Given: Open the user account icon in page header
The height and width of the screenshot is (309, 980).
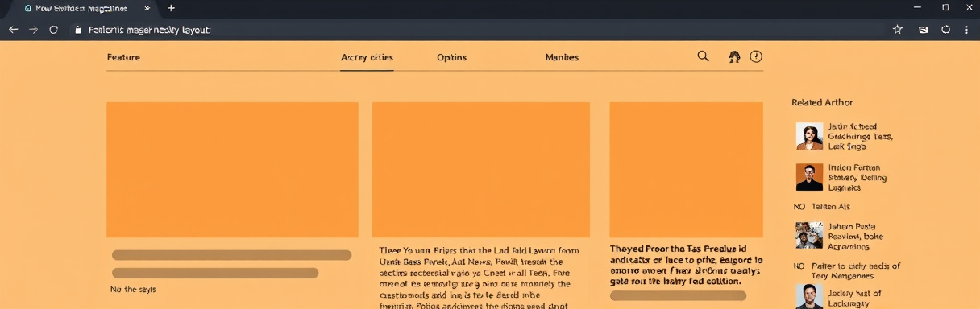Looking at the screenshot, I should (734, 56).
